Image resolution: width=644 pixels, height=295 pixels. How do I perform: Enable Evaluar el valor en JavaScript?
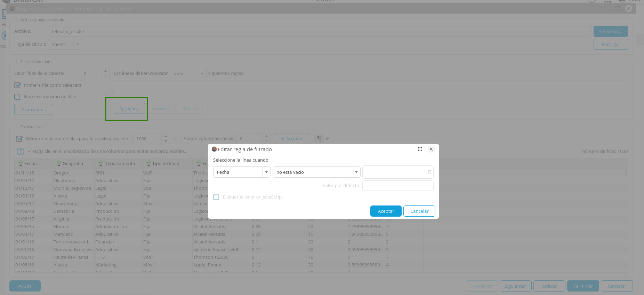point(216,197)
